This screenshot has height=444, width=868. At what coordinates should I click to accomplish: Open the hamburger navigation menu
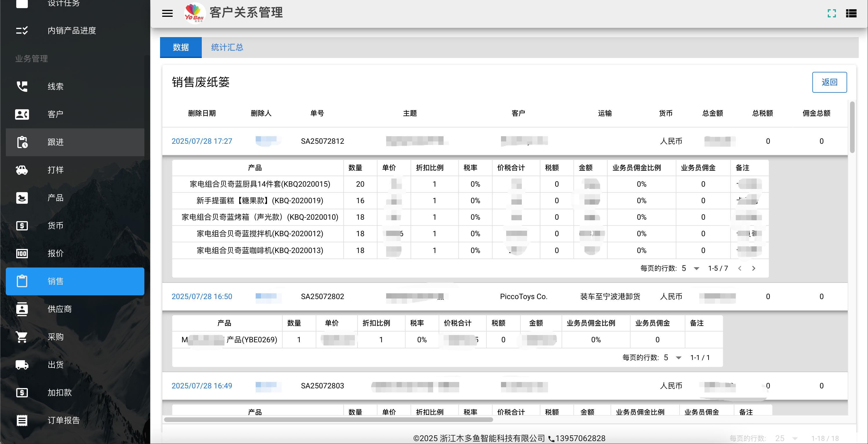167,13
